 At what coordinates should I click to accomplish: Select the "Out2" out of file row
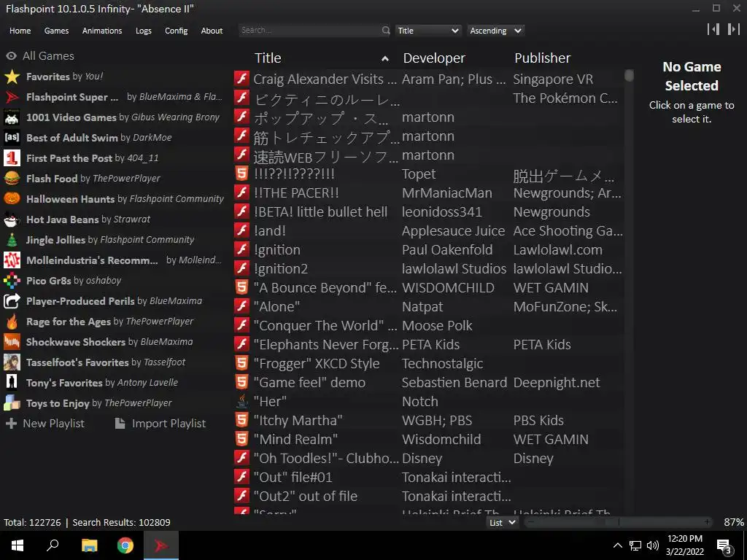[x=428, y=496]
